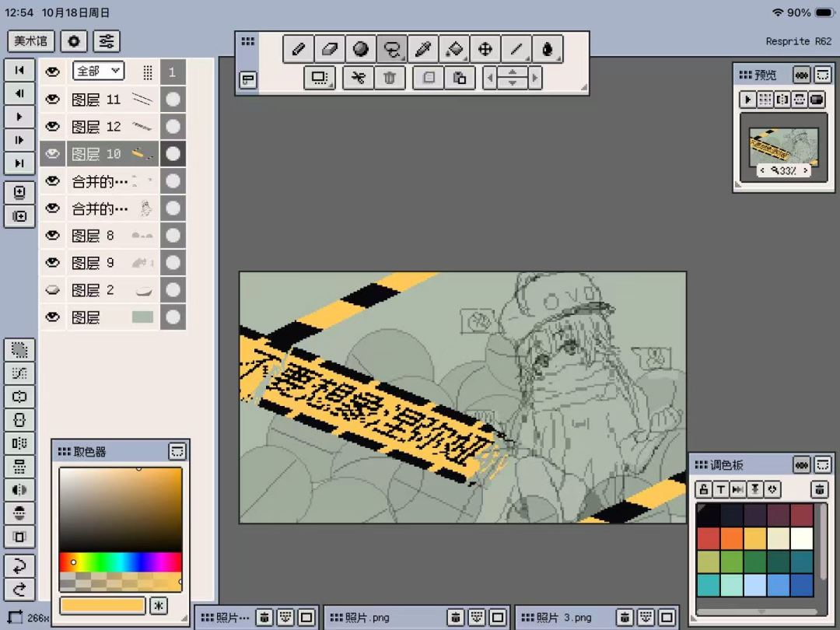Select the Pencil tool
Screen dimensions: 840x630
click(x=299, y=49)
